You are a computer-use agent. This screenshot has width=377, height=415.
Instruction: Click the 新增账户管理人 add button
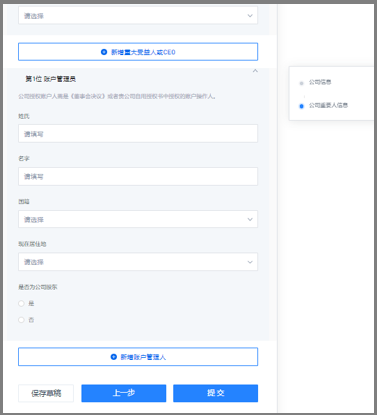pos(138,357)
